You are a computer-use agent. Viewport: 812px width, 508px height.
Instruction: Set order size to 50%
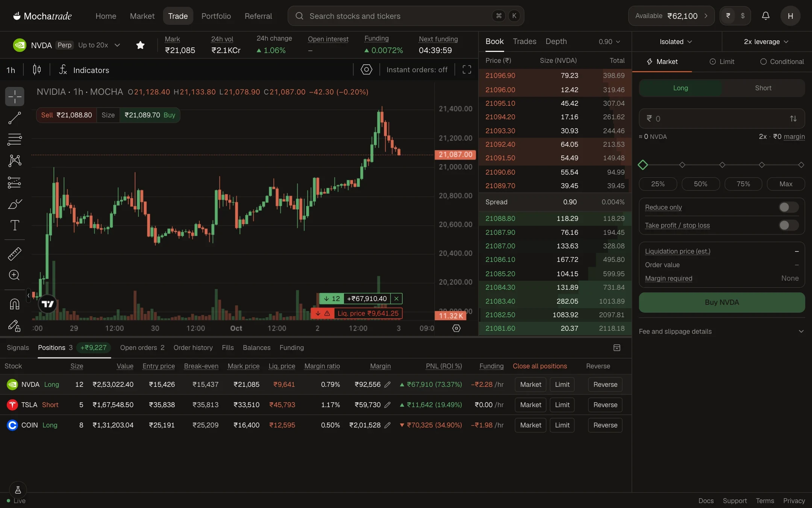(700, 184)
